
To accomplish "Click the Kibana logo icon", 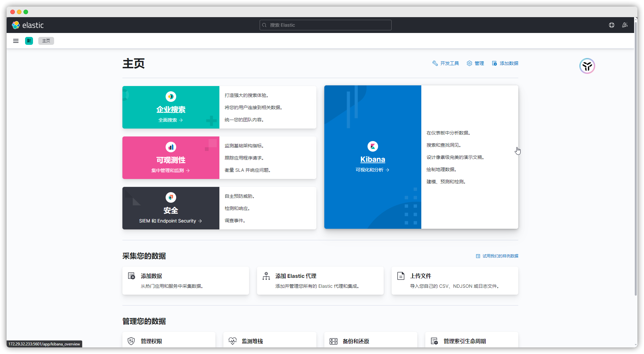I will click(x=373, y=146).
